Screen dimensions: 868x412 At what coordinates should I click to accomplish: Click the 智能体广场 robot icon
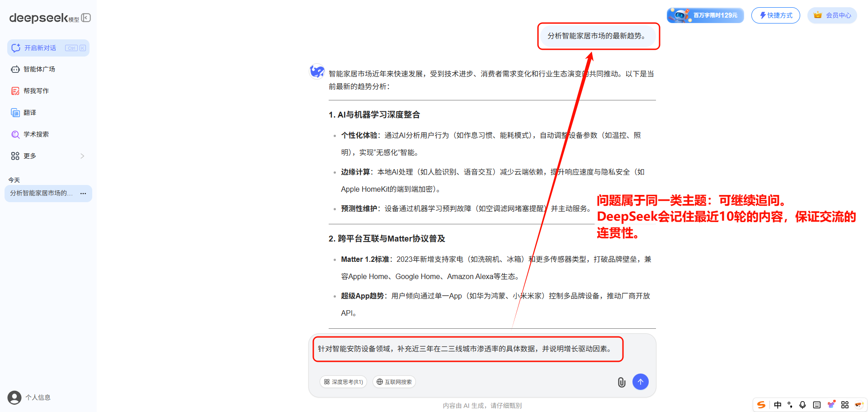[15, 69]
